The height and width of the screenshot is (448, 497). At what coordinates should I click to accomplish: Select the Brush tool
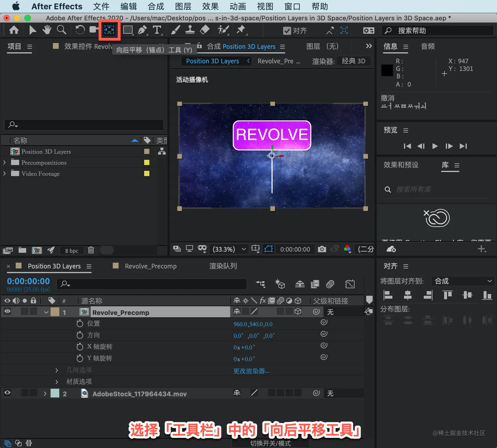[176, 30]
